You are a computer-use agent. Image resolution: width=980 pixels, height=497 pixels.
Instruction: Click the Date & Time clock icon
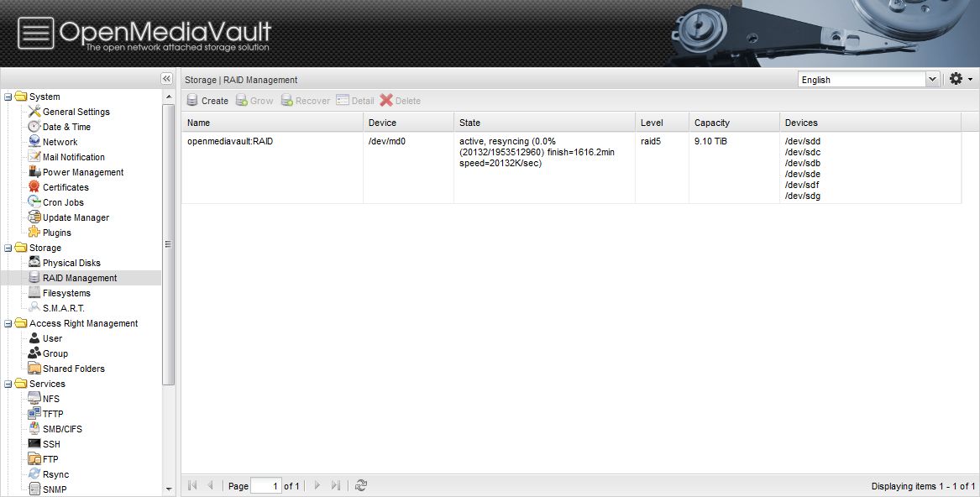pos(34,126)
